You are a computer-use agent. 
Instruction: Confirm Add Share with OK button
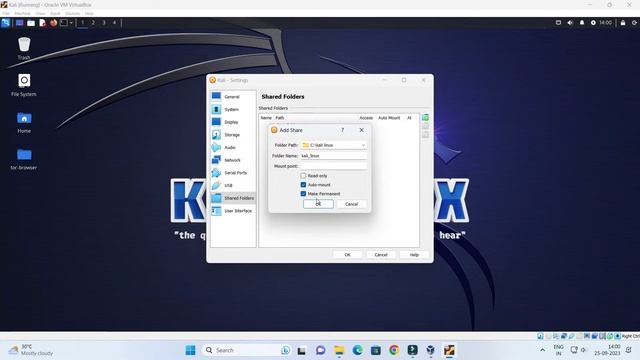coord(318,204)
